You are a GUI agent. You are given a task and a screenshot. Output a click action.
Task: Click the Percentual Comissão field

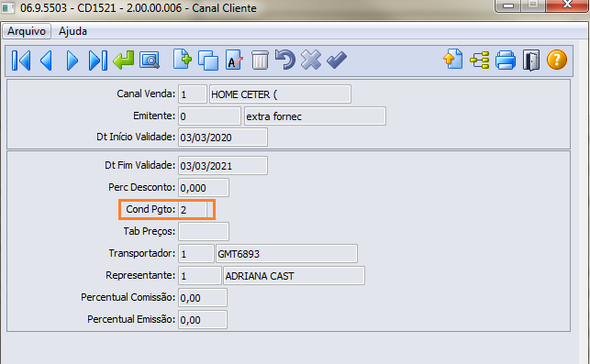[203, 297]
